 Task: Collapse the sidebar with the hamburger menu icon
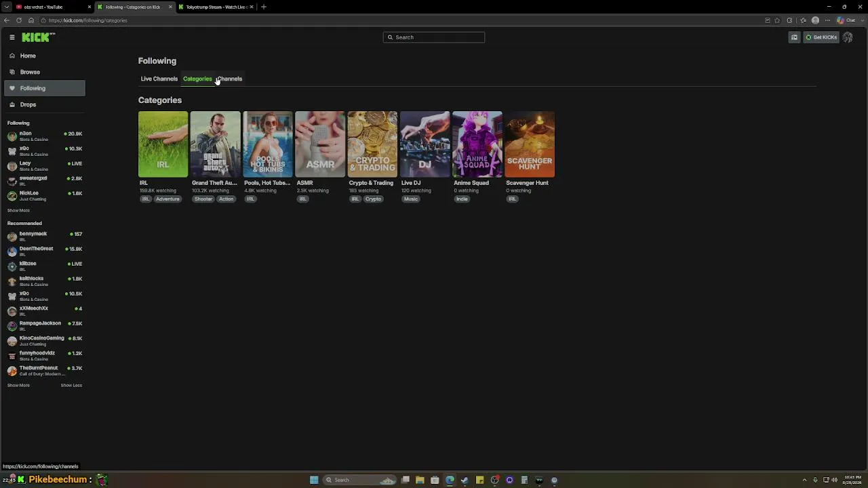12,37
